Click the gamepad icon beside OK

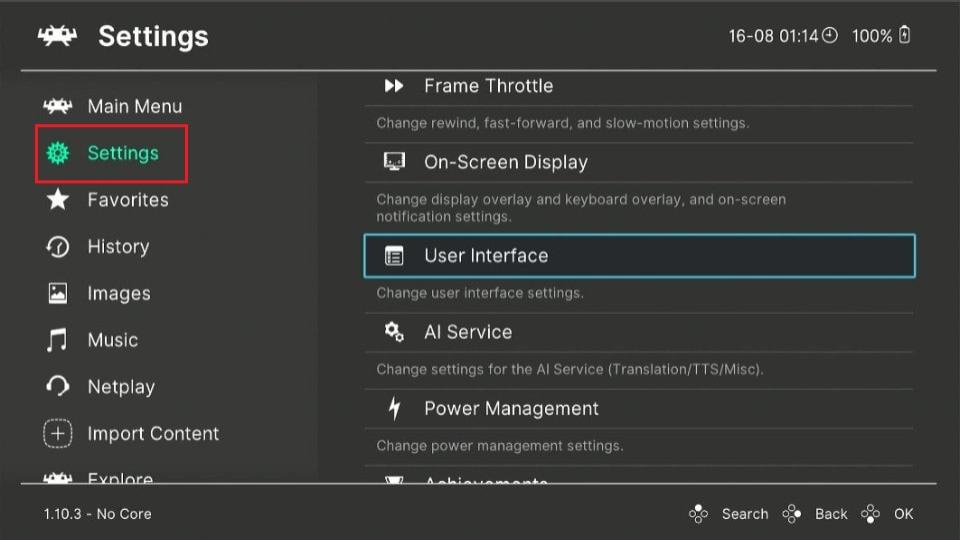[870, 514]
